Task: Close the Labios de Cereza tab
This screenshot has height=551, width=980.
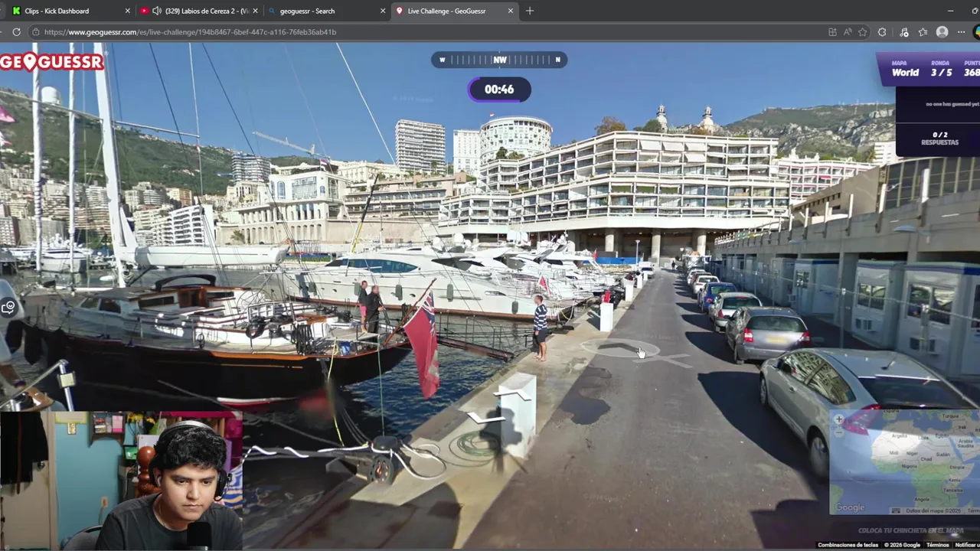Action: [x=256, y=11]
